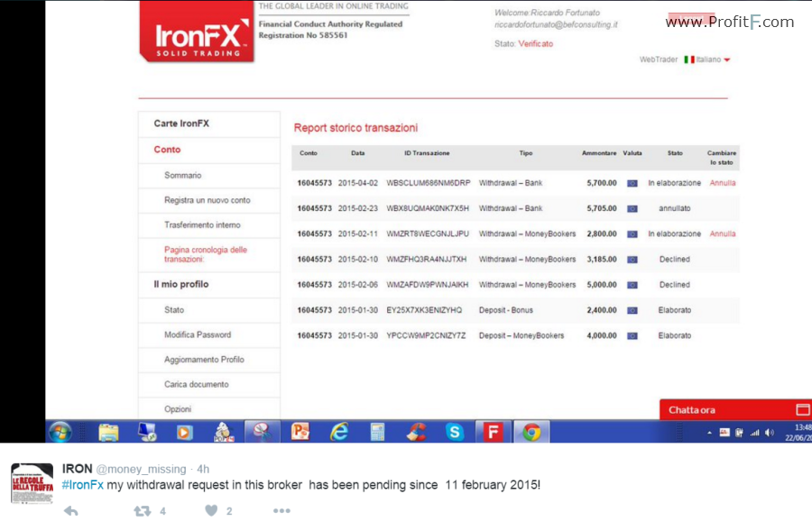Click the Verificato status text
Image resolution: width=812 pixels, height=531 pixels.
(535, 44)
